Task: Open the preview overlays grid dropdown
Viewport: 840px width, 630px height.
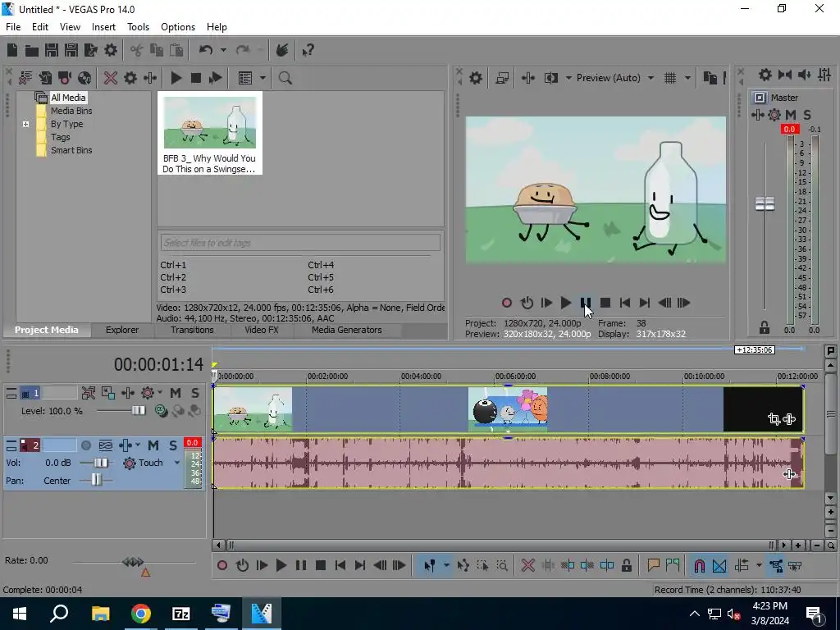Action: pyautogui.click(x=687, y=78)
